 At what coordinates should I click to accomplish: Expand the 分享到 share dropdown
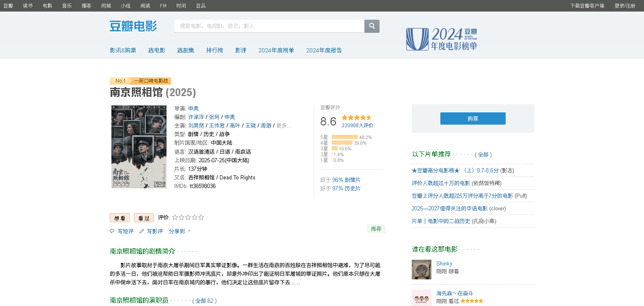[x=180, y=232]
